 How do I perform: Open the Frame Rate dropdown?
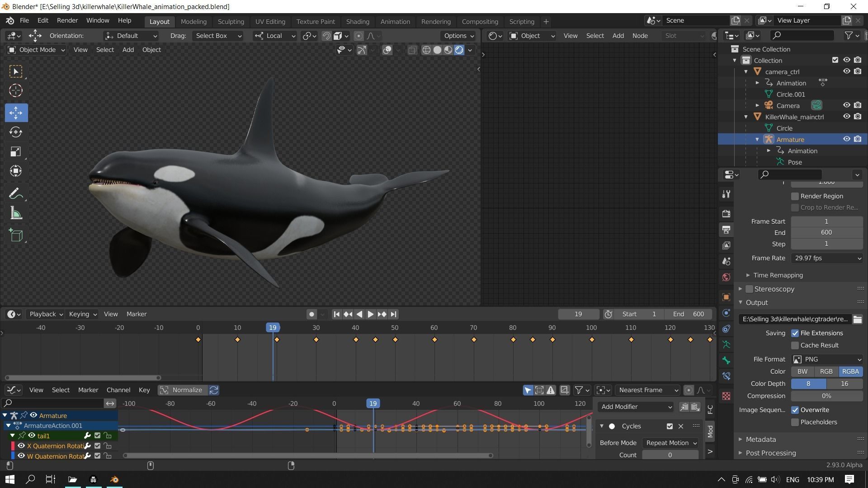tap(827, 258)
